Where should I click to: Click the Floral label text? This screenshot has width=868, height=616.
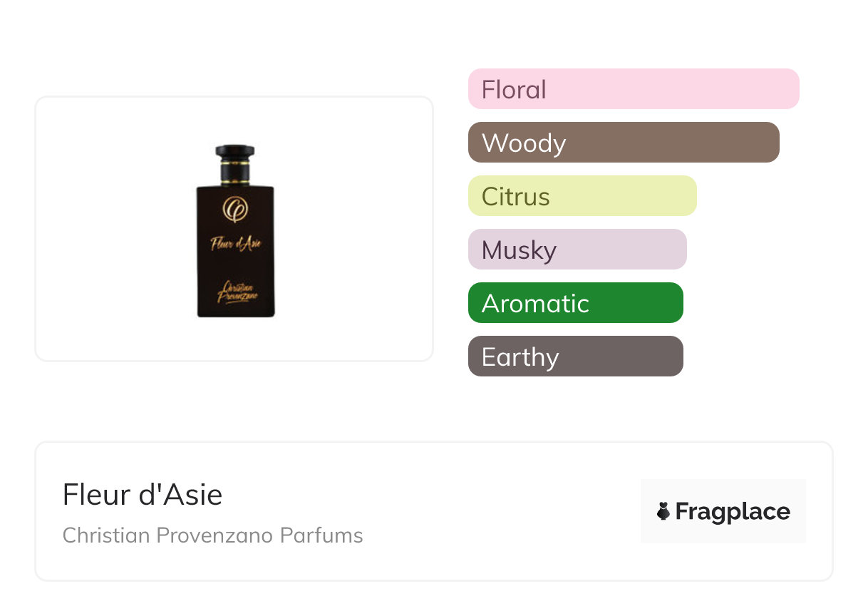[514, 90]
